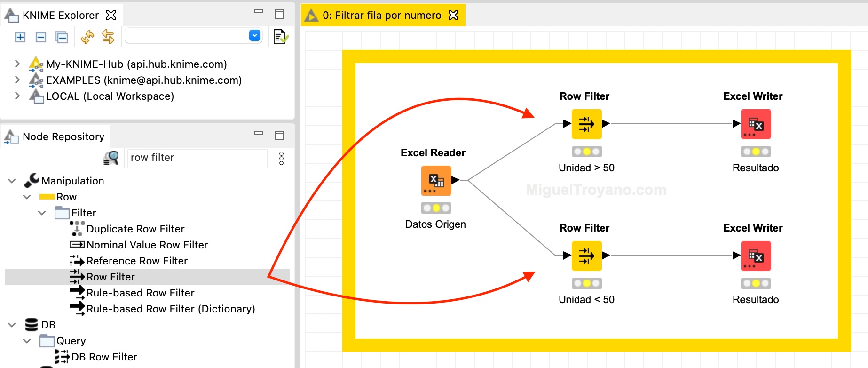This screenshot has width=868, height=368.
Task: Collapse the Row category
Action: coord(27,197)
